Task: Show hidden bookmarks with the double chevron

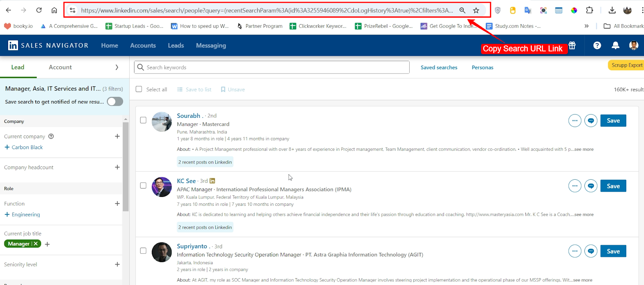Action: tap(586, 26)
